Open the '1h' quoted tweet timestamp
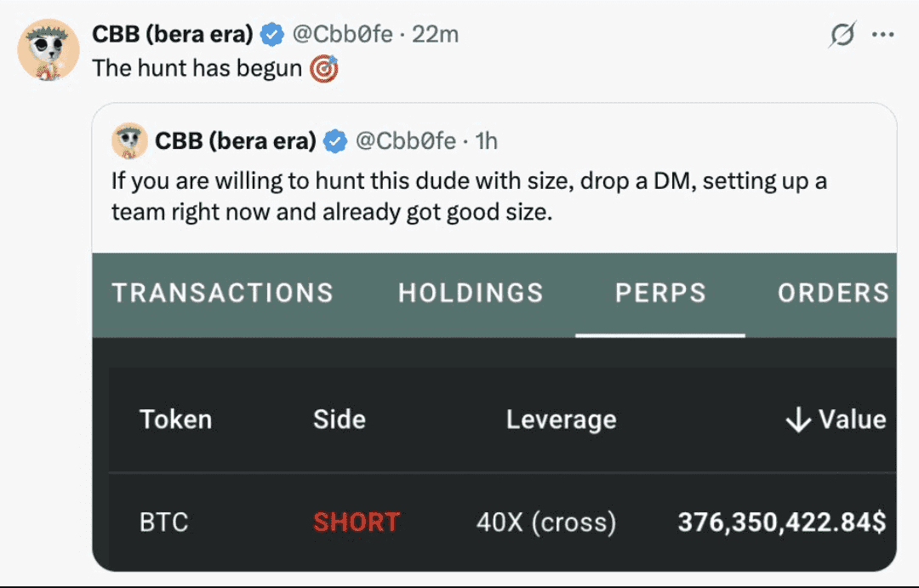The height and width of the screenshot is (588, 919). click(486, 141)
